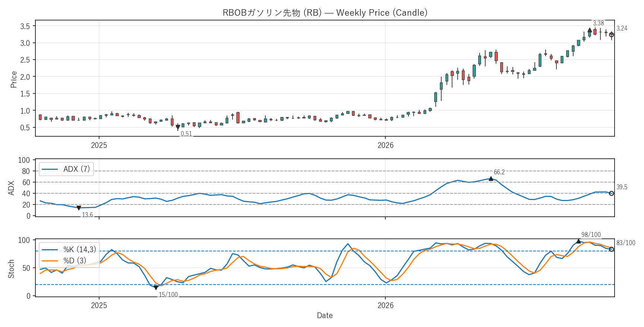Select the 80 tick on the ADX axis
This screenshot has width=644, height=327.
(26, 171)
